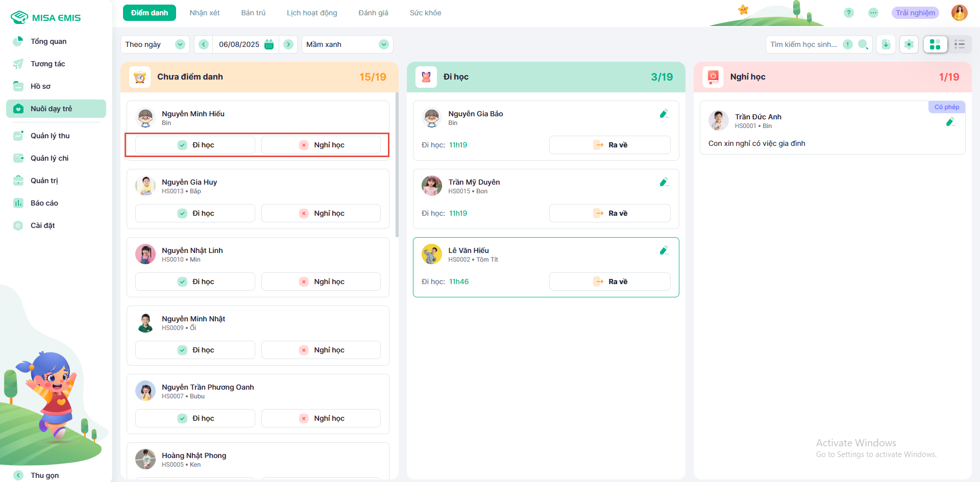The image size is (980, 482).
Task: Open the three-dots more options icon
Action: coord(873,13)
